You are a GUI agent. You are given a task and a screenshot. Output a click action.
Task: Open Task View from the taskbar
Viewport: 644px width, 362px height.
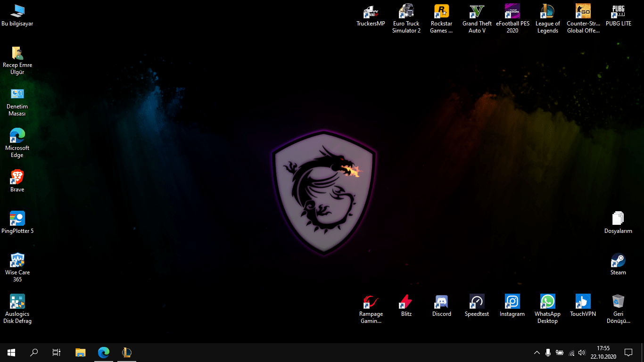57,353
